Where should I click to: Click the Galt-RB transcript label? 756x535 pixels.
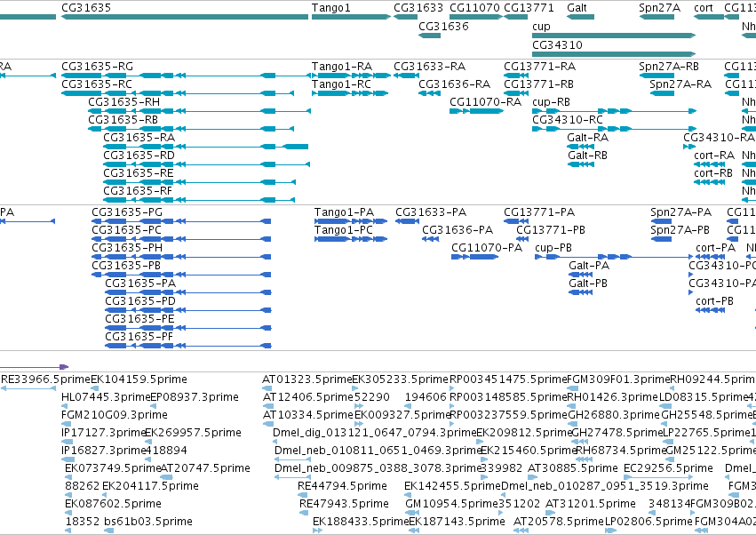click(x=587, y=156)
